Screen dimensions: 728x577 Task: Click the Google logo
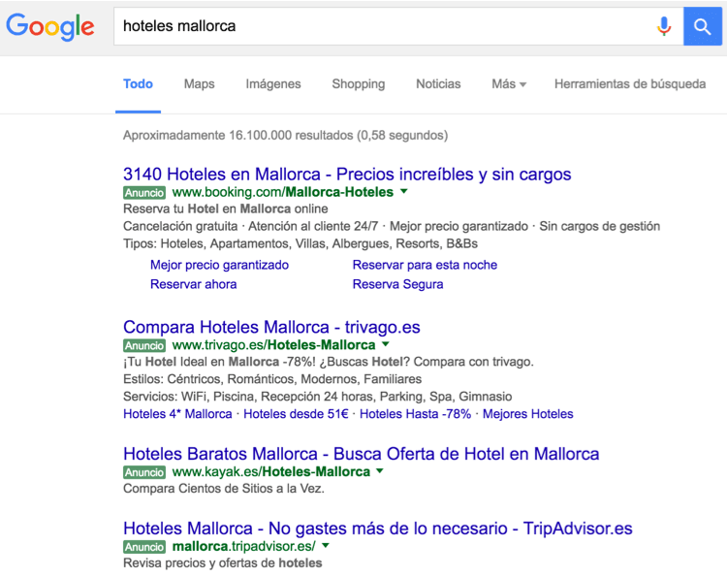click(x=50, y=27)
